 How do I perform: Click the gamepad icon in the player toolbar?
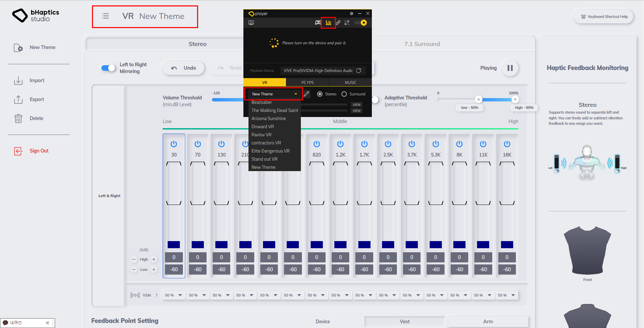click(318, 23)
